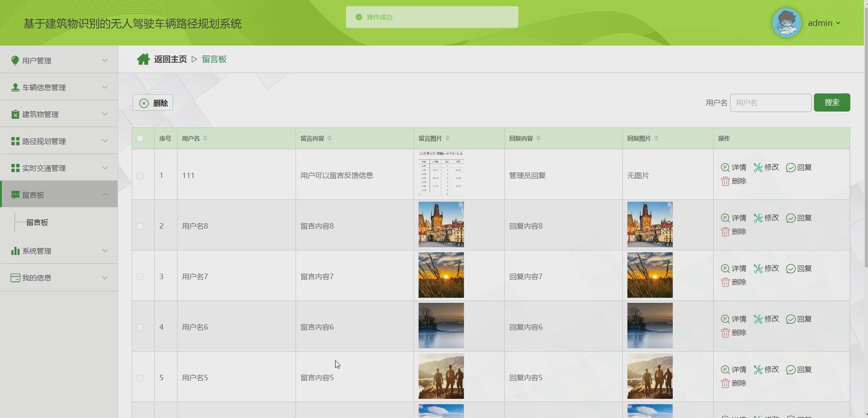Open 详情 for 用户名7 row
This screenshot has height=418, width=868.
(x=734, y=268)
